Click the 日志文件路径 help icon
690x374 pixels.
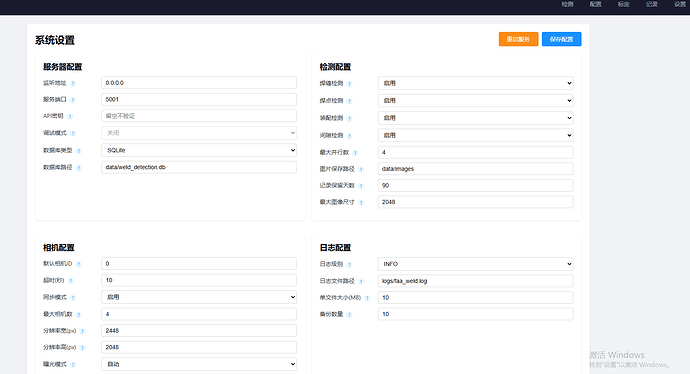click(361, 282)
